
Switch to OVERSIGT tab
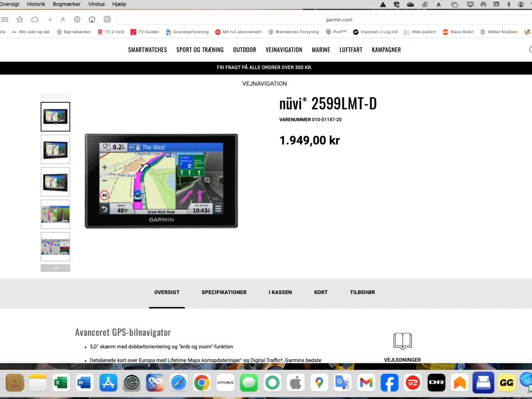167,293
